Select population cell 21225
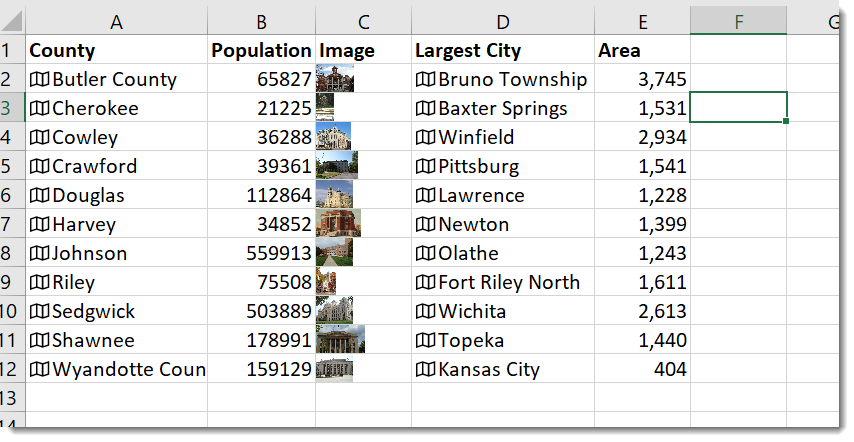This screenshot has height=442, width=854. 261,108
